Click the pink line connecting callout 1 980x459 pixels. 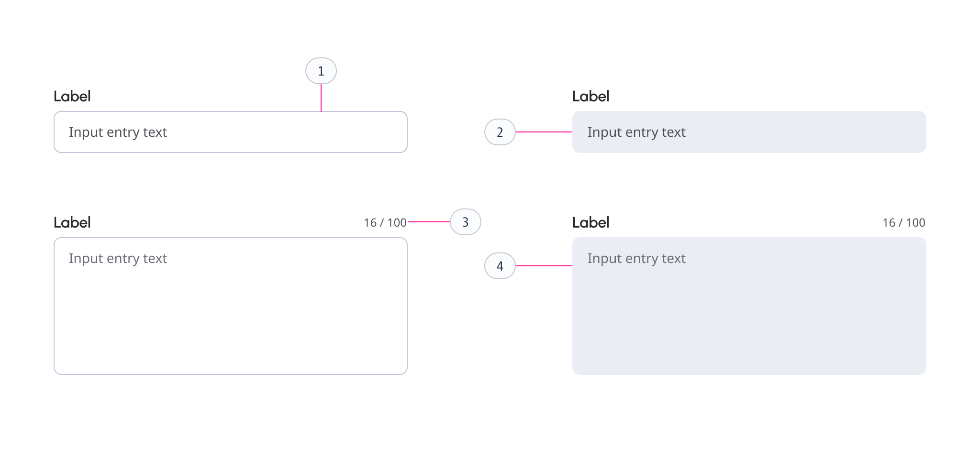click(321, 98)
